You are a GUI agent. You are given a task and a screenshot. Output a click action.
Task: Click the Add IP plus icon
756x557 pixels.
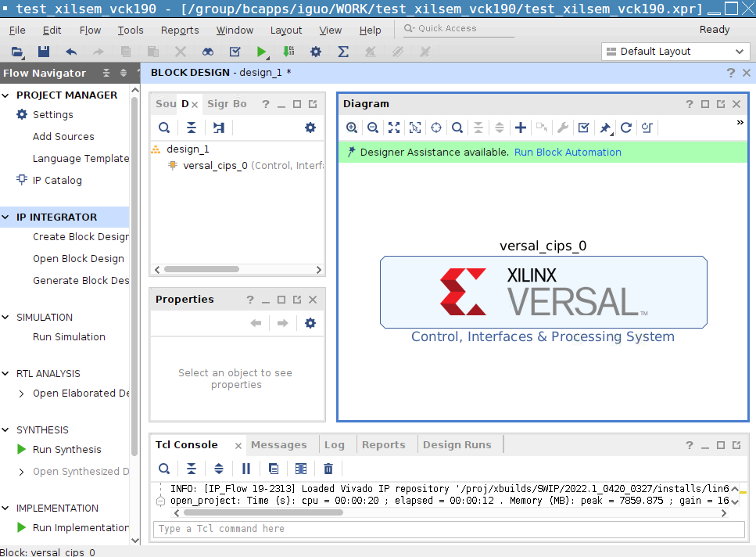click(521, 128)
